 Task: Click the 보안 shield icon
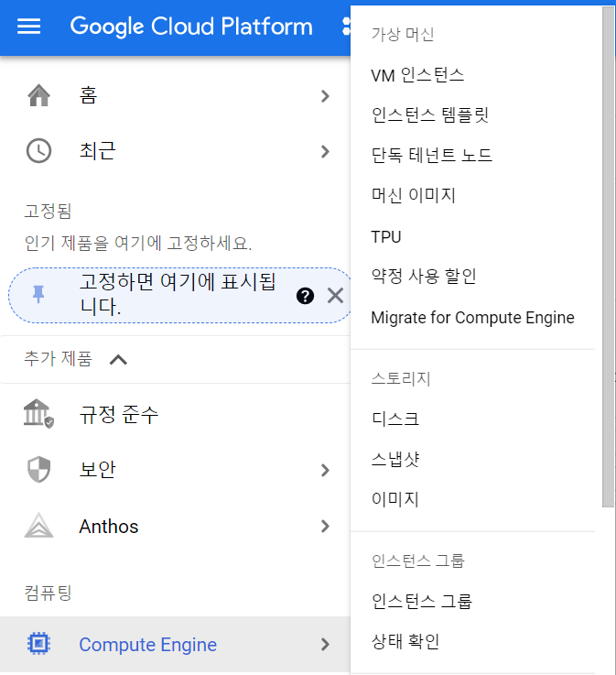click(x=38, y=469)
